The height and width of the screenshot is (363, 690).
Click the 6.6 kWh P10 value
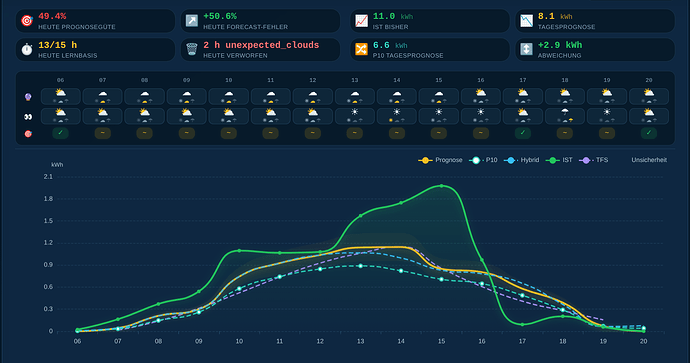pyautogui.click(x=390, y=45)
